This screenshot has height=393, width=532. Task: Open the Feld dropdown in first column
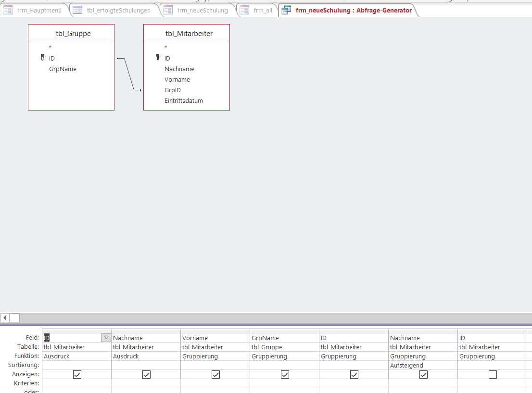(x=106, y=337)
